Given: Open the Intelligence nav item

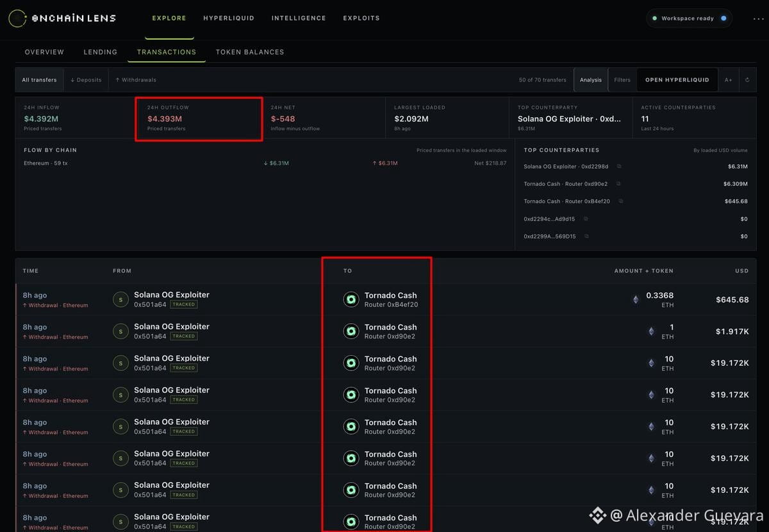Looking at the screenshot, I should [x=299, y=18].
